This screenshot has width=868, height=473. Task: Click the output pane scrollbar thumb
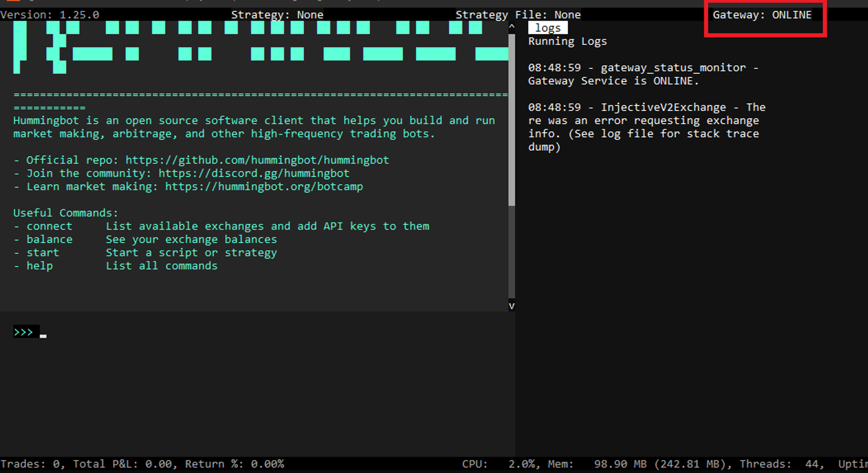click(x=512, y=119)
